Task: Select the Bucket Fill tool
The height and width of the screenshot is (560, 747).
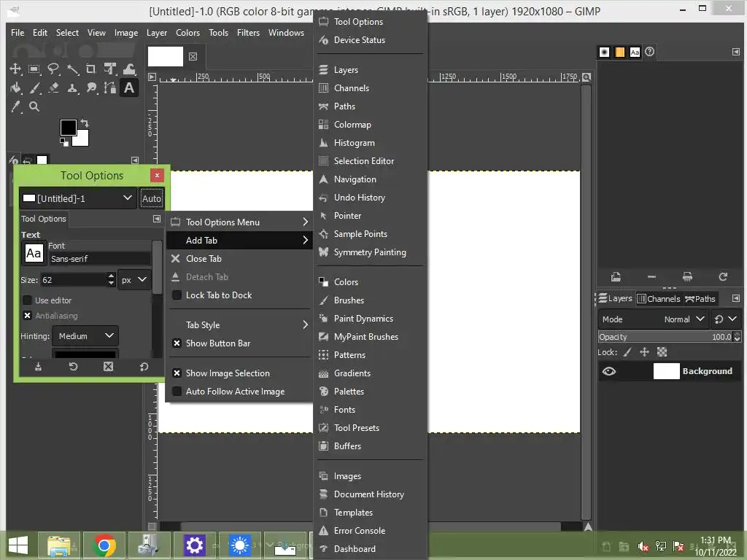Action: [x=15, y=88]
